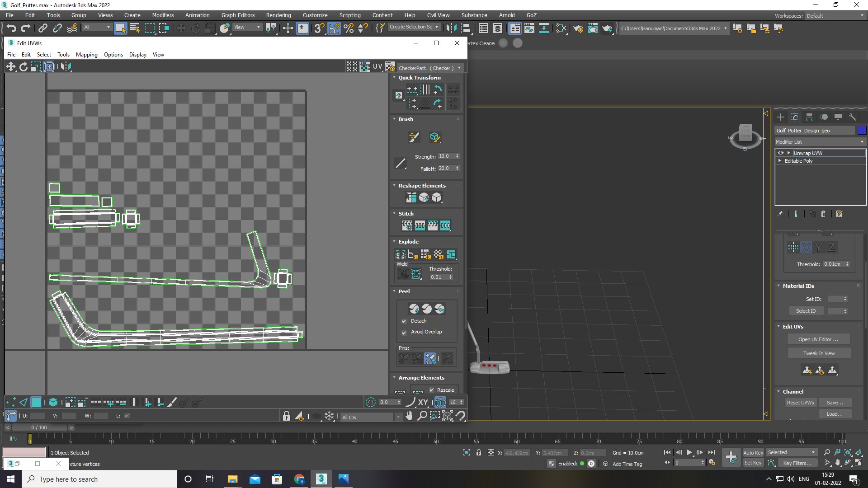Viewport: 868px width, 488px height.
Task: Collapse the Quick Transform rollout
Action: 394,77
